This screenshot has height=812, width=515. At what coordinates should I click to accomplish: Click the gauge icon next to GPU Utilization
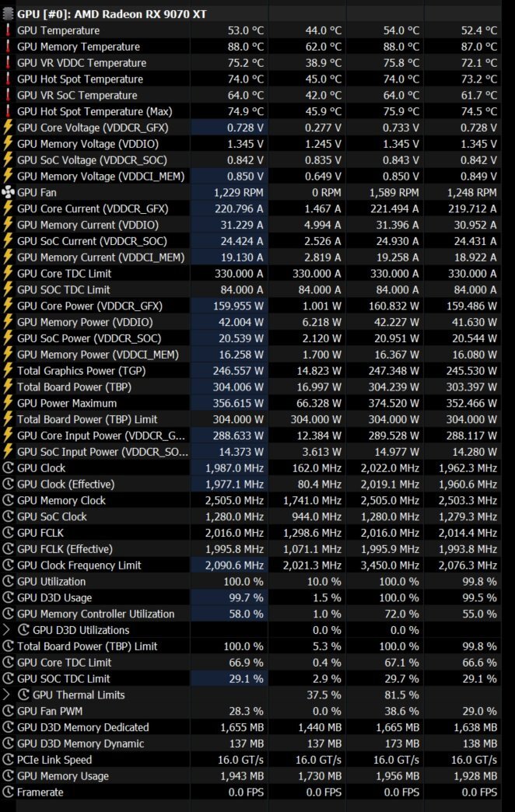(8, 582)
